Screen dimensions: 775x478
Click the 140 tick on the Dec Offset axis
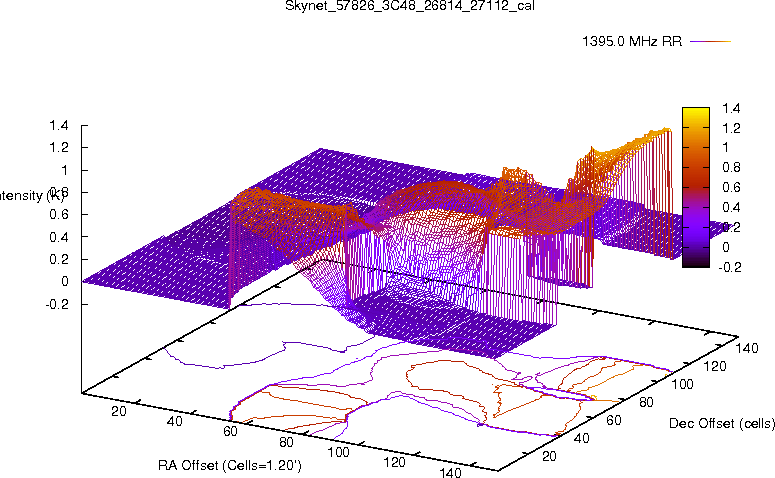point(747,348)
